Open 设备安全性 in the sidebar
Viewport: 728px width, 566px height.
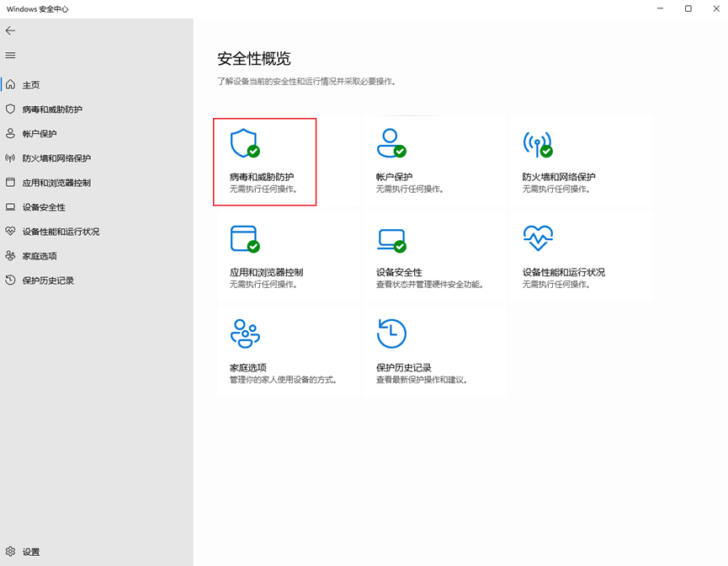(44, 207)
